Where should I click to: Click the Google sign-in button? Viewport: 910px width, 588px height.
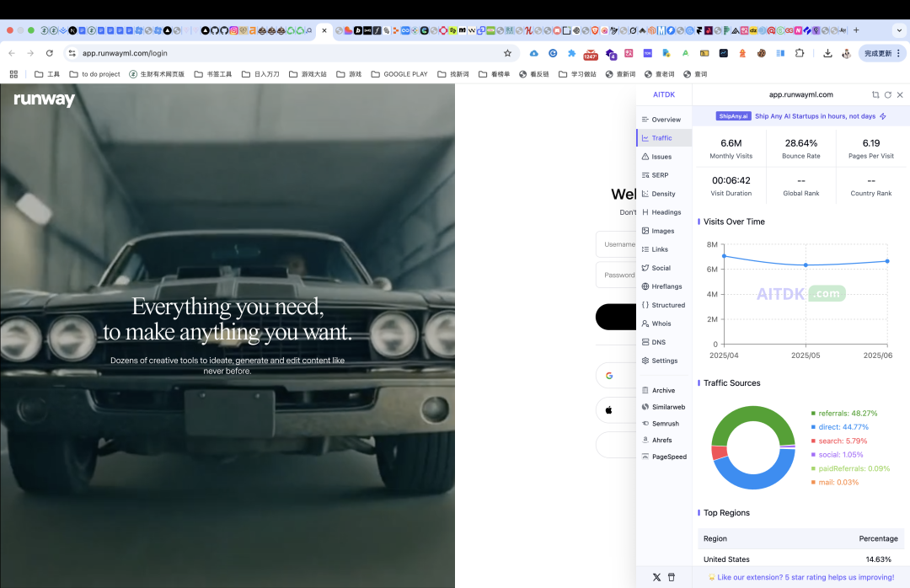[616, 376]
